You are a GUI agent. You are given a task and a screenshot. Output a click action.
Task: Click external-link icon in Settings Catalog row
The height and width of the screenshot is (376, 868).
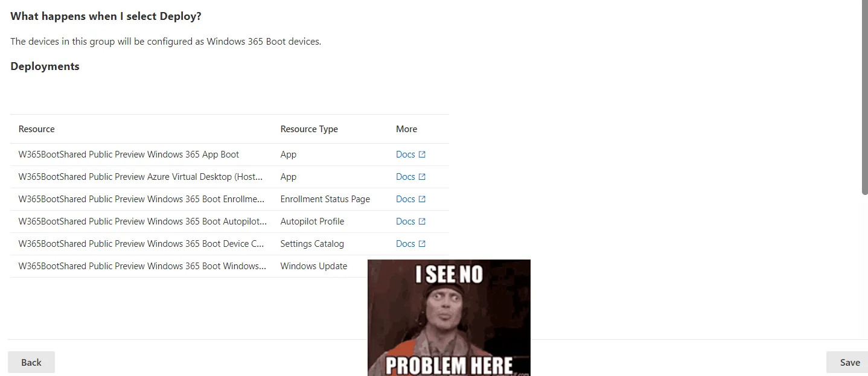[422, 244]
